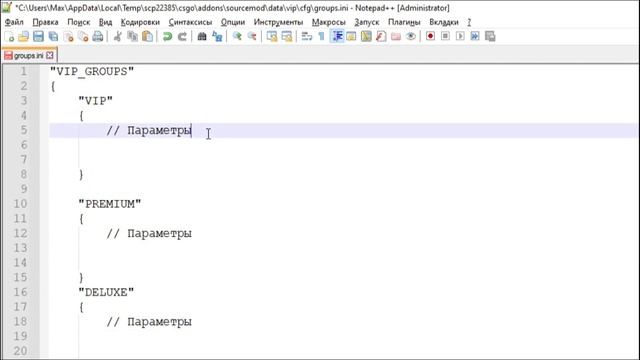Click the macro playback icon
Screen dimensions: 640x360
pos(460,36)
